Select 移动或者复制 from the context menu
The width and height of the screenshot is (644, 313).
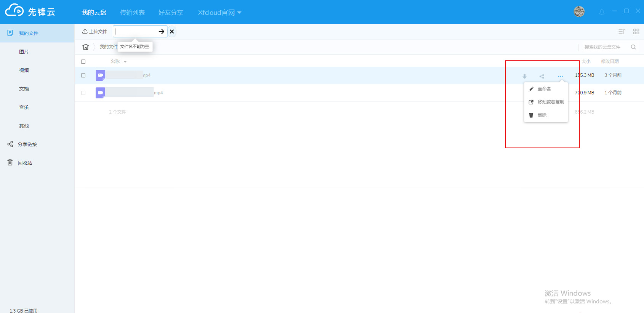coord(550,102)
